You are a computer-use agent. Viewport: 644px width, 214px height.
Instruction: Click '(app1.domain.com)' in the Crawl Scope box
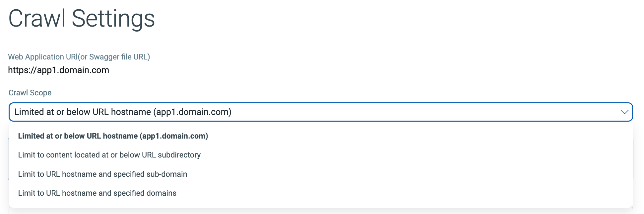pos(192,112)
